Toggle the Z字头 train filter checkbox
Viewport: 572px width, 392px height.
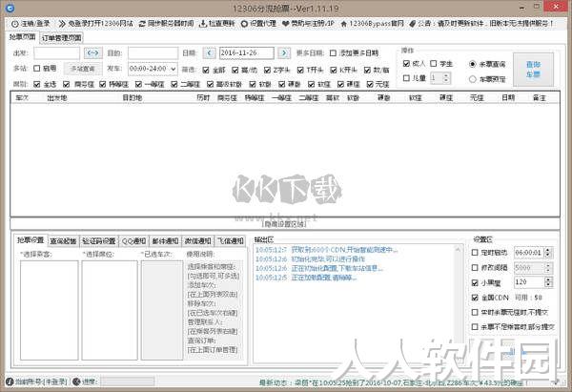tap(267, 70)
